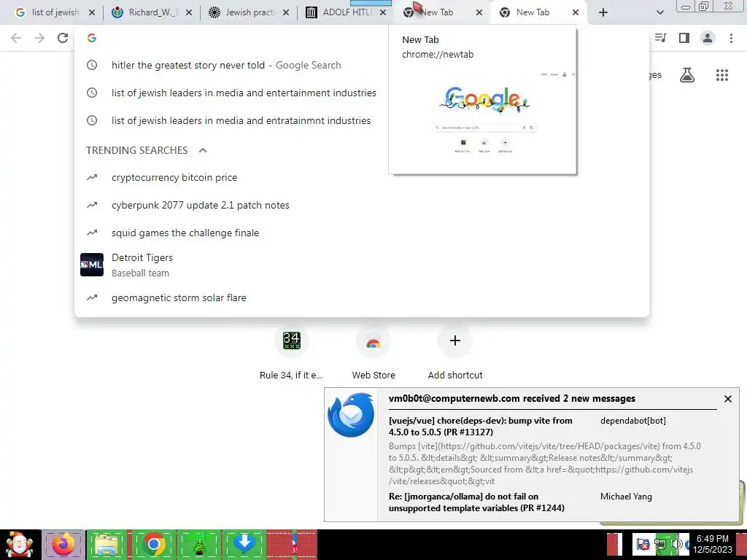Close the 'list of jewish' tab
This screenshot has height=560, width=747.
tap(92, 13)
